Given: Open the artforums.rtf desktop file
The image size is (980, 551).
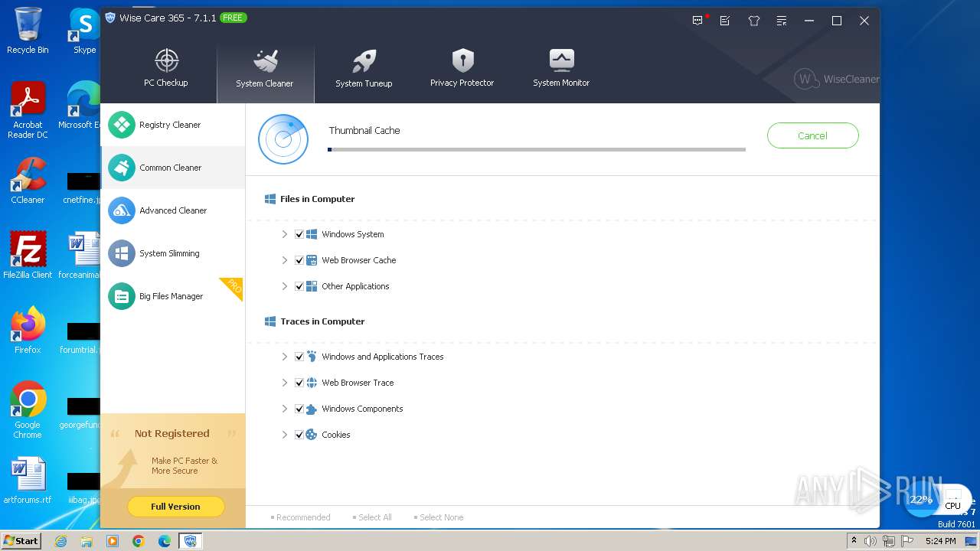Looking at the screenshot, I should pyautogui.click(x=28, y=481).
